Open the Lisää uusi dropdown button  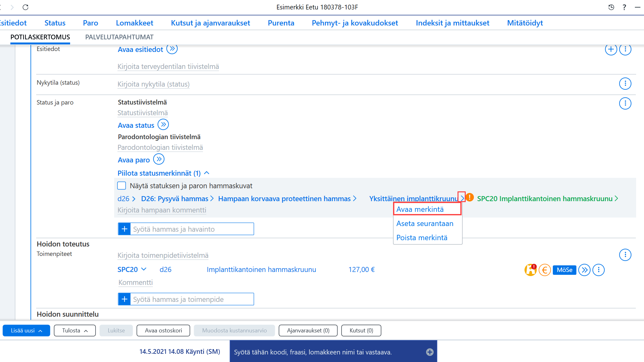[x=26, y=331]
